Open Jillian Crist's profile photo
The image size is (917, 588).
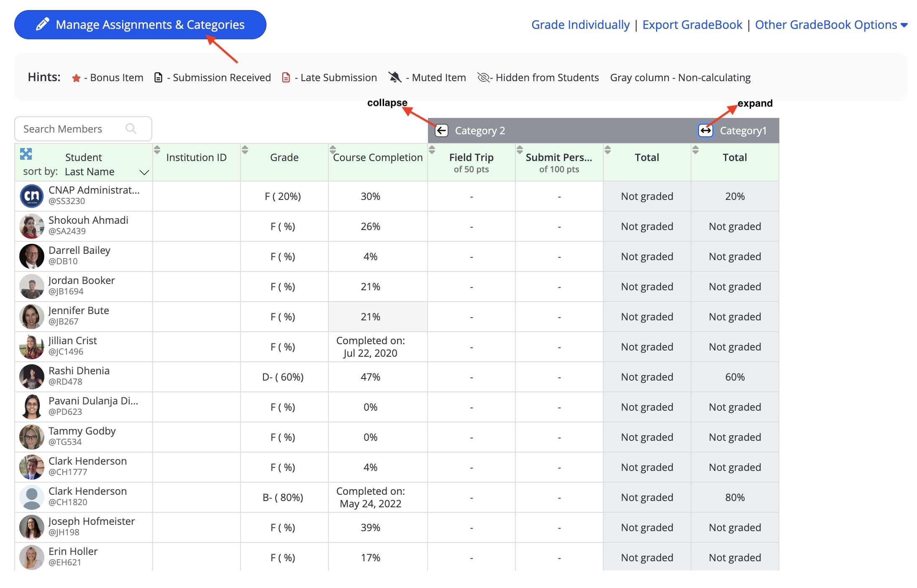coord(32,347)
